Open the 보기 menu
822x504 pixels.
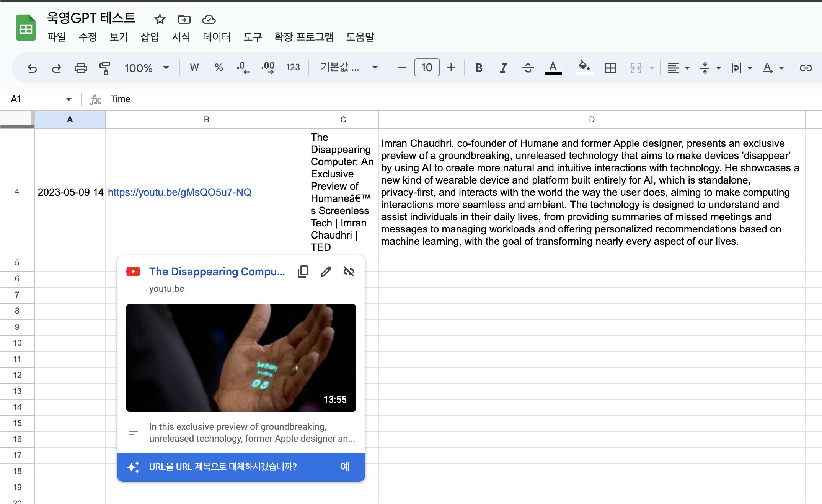[119, 37]
